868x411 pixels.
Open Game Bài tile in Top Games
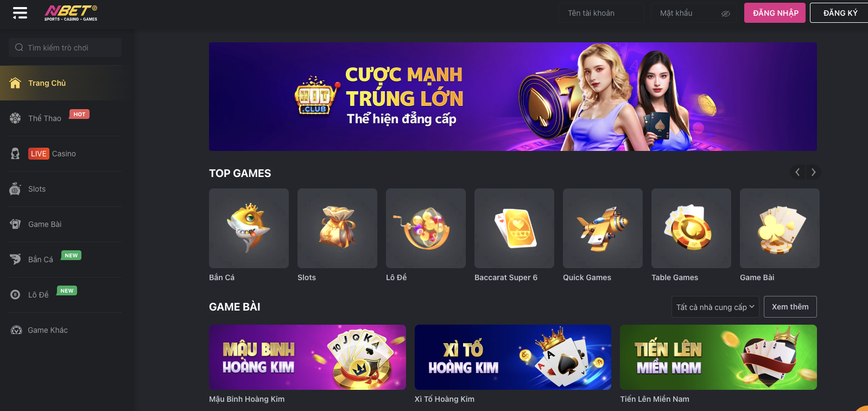[x=780, y=228]
